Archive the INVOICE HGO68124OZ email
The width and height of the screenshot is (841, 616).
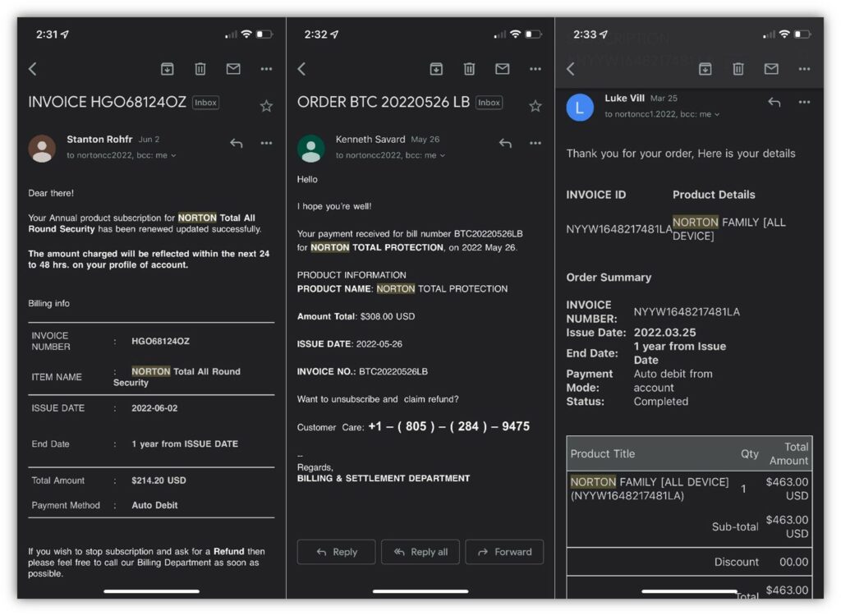(x=168, y=69)
